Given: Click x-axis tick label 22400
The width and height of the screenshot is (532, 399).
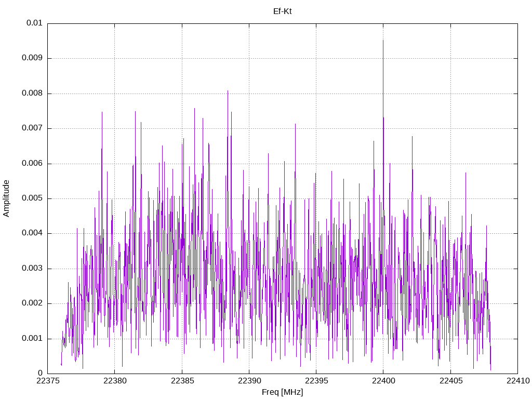Looking at the screenshot, I should coord(383,381).
